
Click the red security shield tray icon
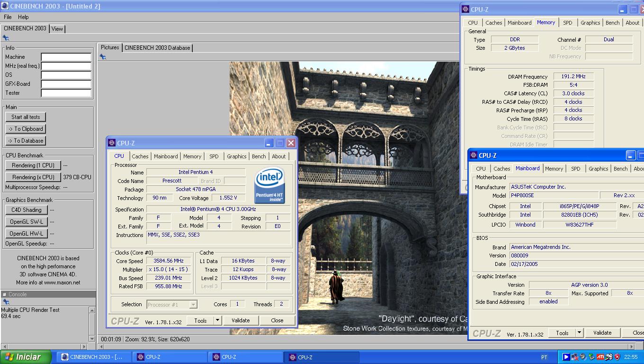click(617, 357)
